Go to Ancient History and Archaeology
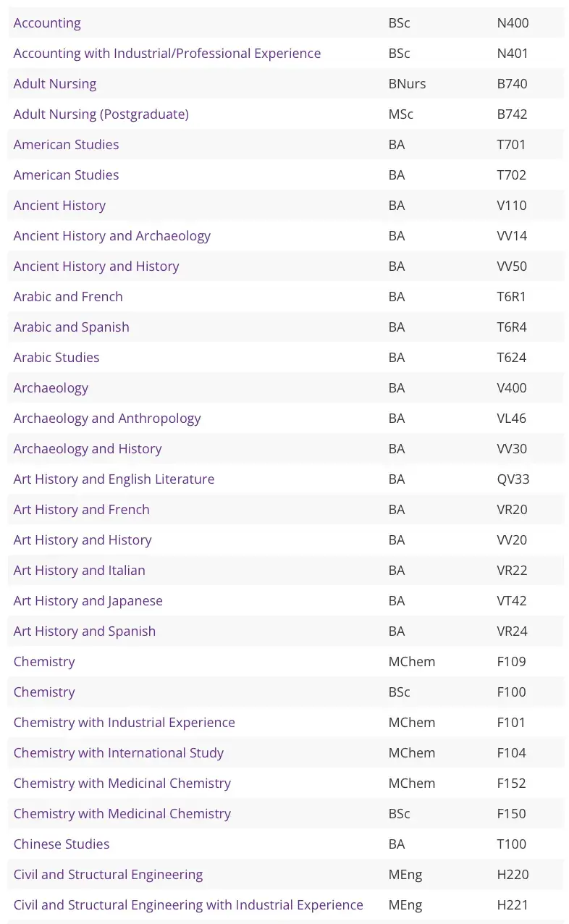Viewport: 569px width, 924px height. 111,236
